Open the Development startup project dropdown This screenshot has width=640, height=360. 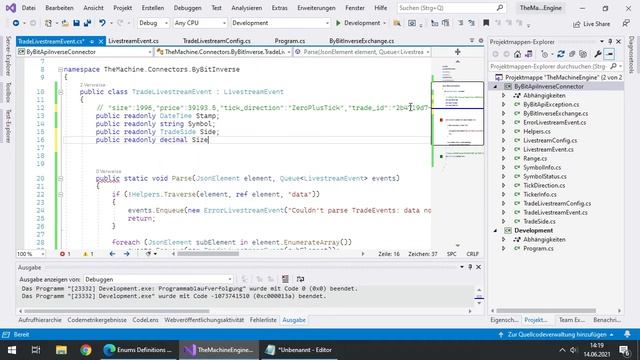point(280,23)
